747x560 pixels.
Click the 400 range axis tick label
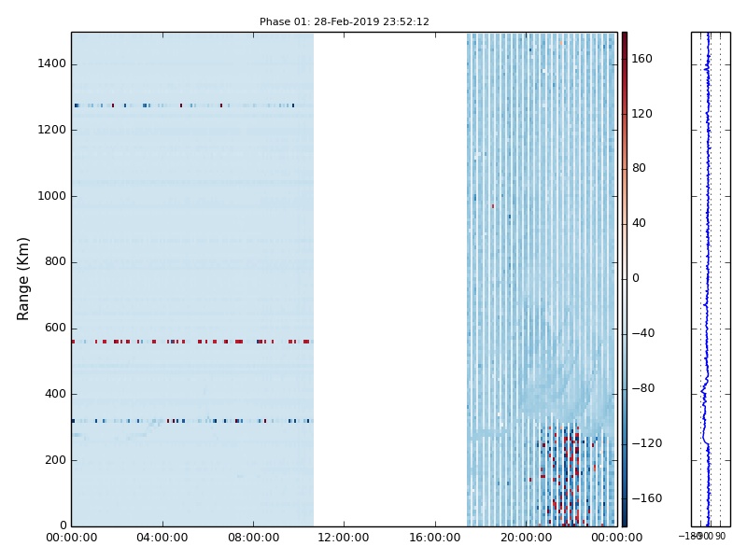point(55,394)
